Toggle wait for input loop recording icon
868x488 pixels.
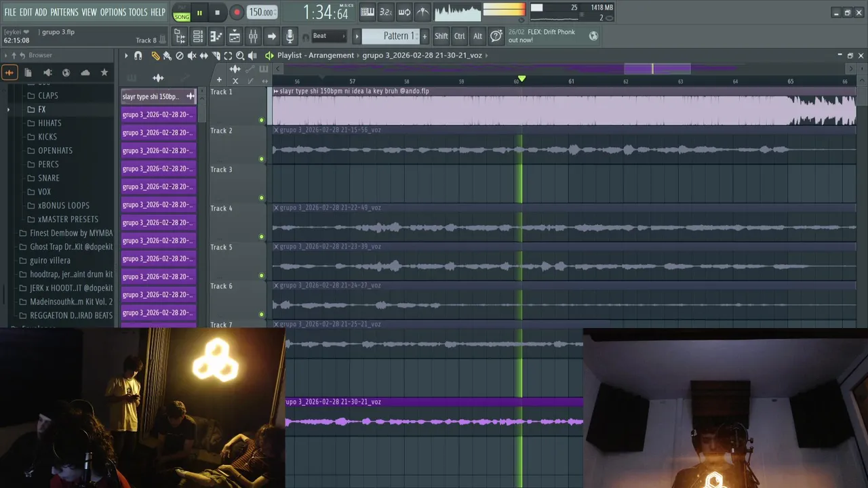click(x=403, y=12)
